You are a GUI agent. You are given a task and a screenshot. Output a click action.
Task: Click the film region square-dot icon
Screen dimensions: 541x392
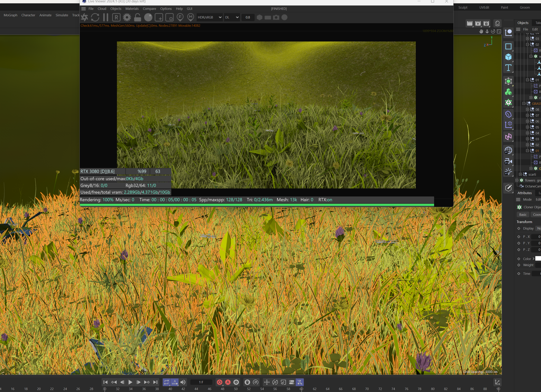point(169,17)
